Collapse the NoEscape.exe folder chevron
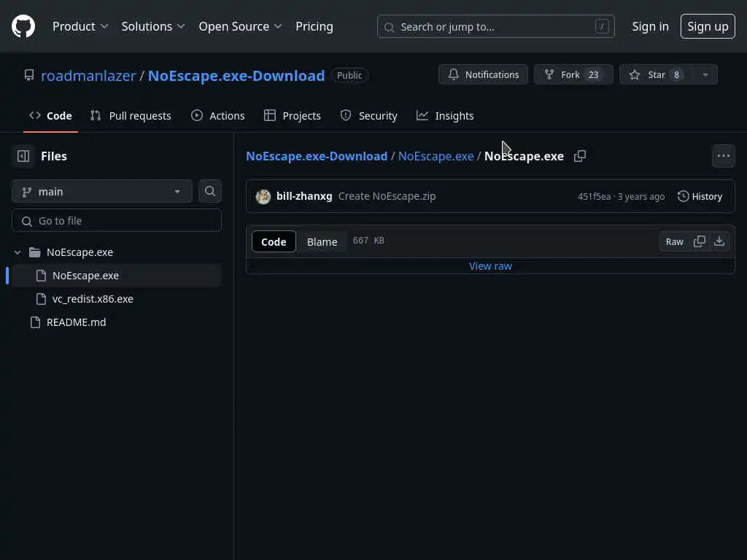The image size is (747, 560). point(18,252)
